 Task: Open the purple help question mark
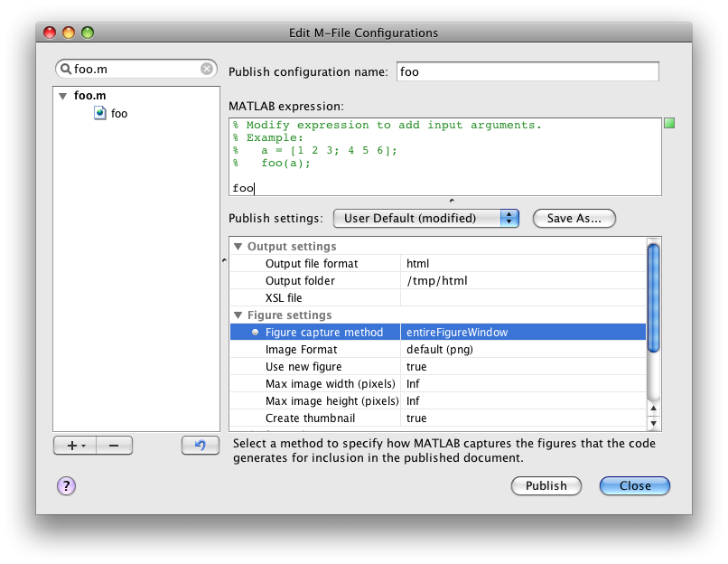66,485
